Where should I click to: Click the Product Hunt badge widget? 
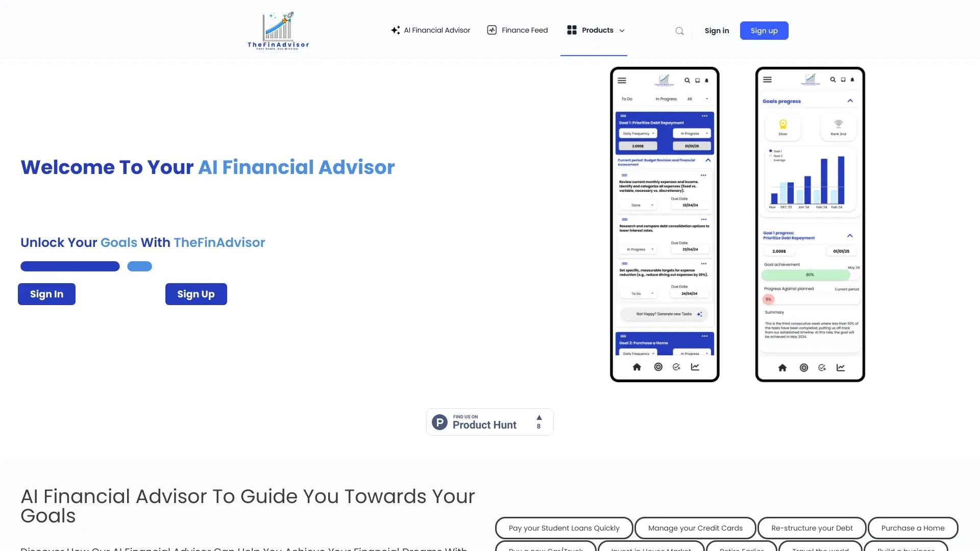click(x=489, y=421)
